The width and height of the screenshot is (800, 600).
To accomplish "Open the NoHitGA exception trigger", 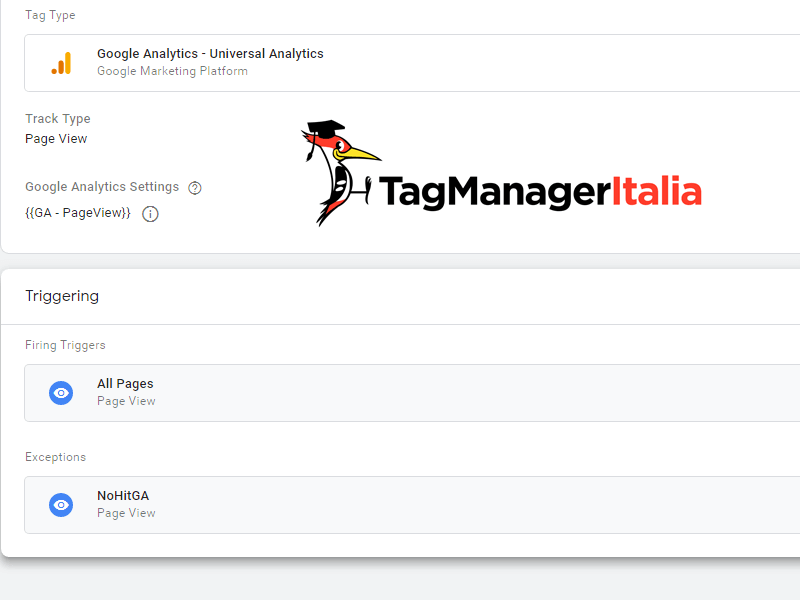I will coord(412,505).
